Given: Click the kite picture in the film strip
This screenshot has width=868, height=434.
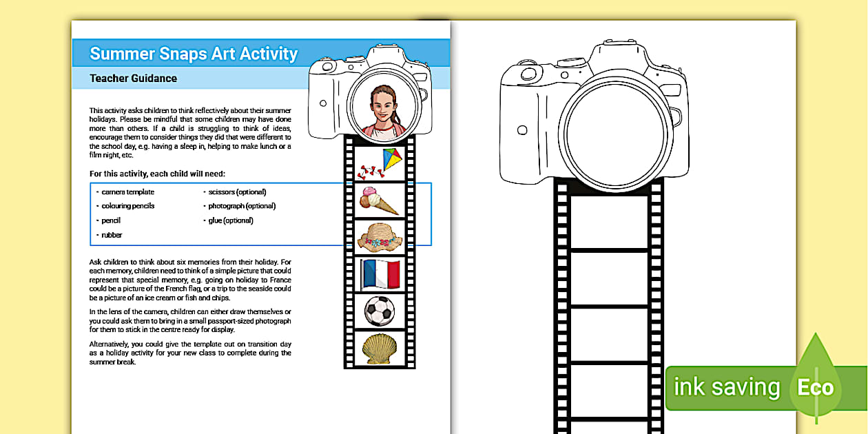Looking at the screenshot, I should pyautogui.click(x=379, y=162).
